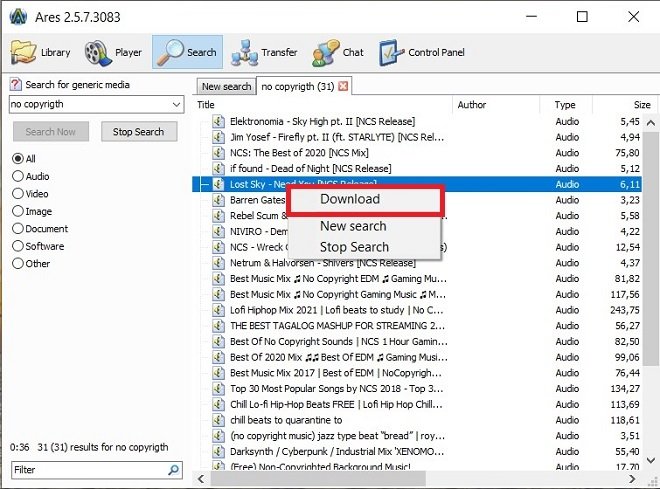Image resolution: width=660 pixels, height=489 pixels.
Task: Select the Other radio button
Action: tap(18, 263)
